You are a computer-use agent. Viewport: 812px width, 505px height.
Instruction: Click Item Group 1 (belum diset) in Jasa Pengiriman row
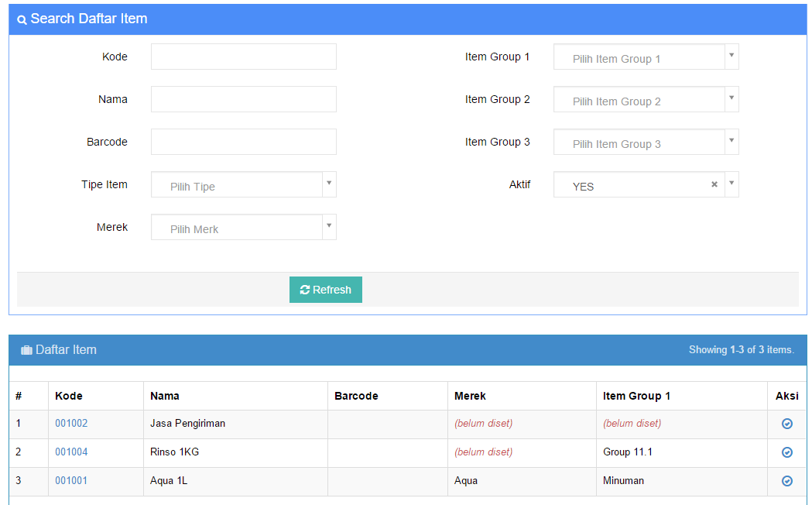click(632, 423)
